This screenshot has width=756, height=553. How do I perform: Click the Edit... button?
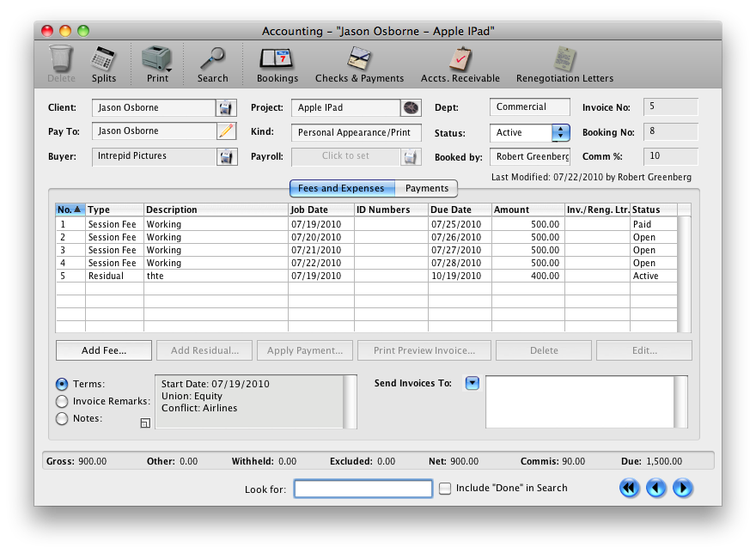[644, 350]
